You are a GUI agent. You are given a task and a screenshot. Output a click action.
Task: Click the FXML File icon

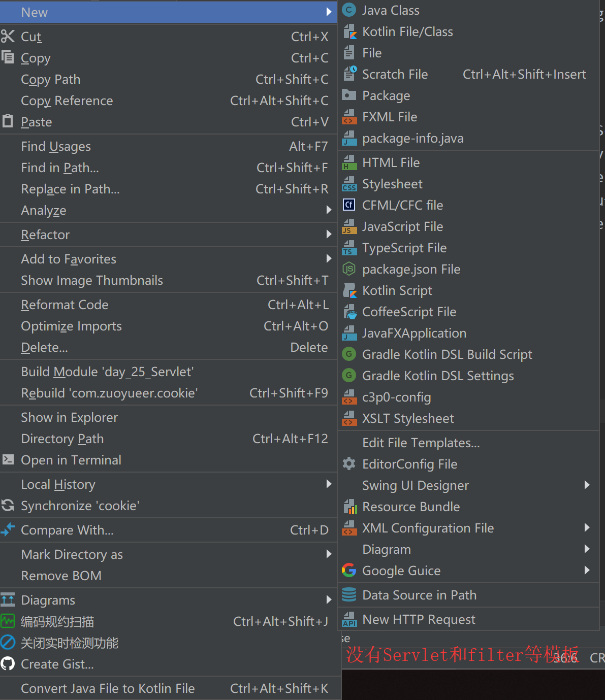click(349, 117)
